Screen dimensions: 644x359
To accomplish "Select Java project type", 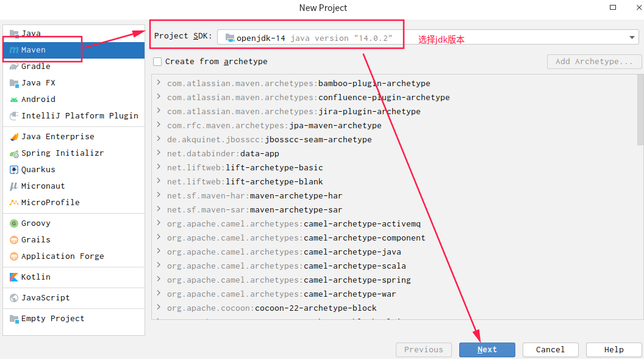I will pyautogui.click(x=74, y=34).
